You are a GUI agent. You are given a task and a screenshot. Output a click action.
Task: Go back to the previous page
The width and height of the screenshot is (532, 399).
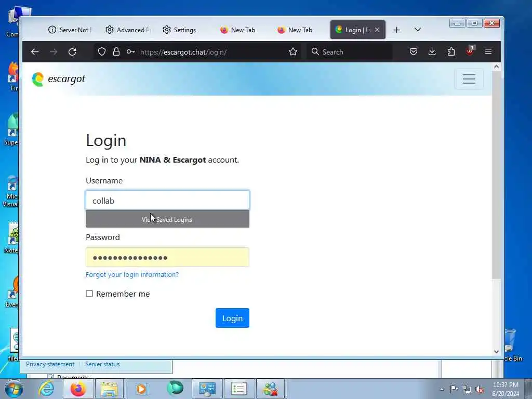click(x=35, y=52)
